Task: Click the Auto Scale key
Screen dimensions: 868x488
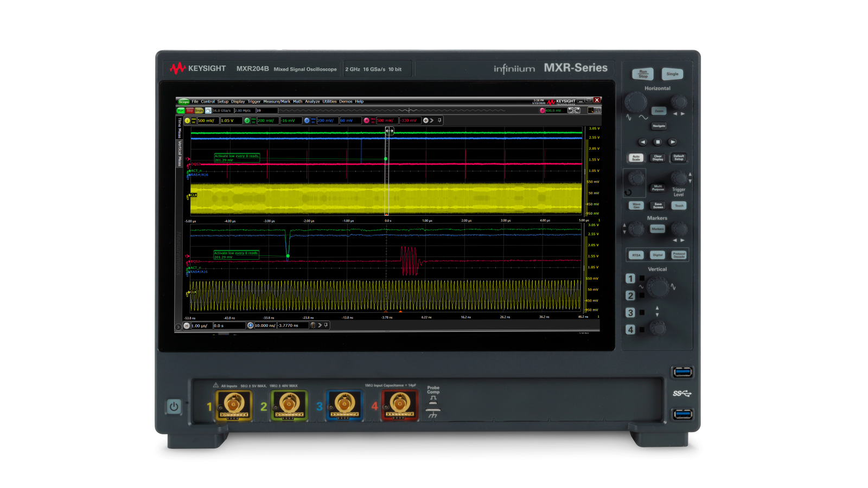Action: 636,158
